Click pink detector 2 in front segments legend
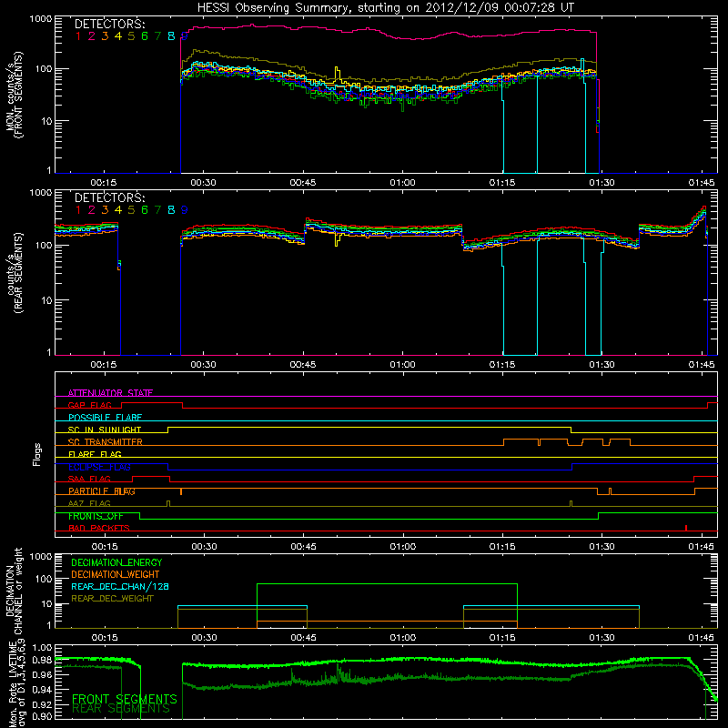 (92, 36)
